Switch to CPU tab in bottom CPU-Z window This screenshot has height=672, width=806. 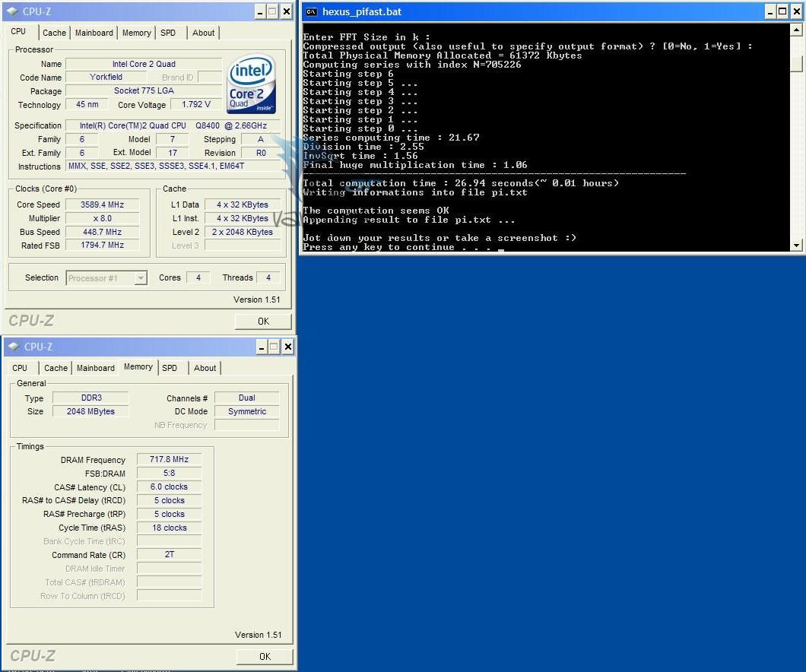20,368
